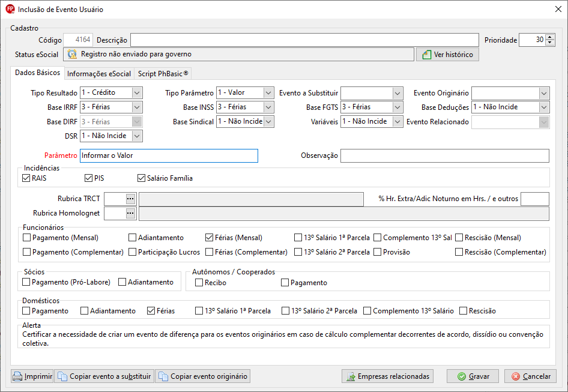Click the % Hr. Extra/Adic Noturno field
Screen dimensions: 568x392
click(x=534, y=199)
